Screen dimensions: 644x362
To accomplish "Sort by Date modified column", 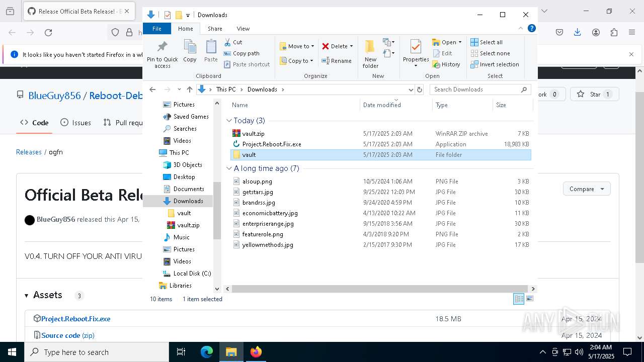I will (x=396, y=105).
